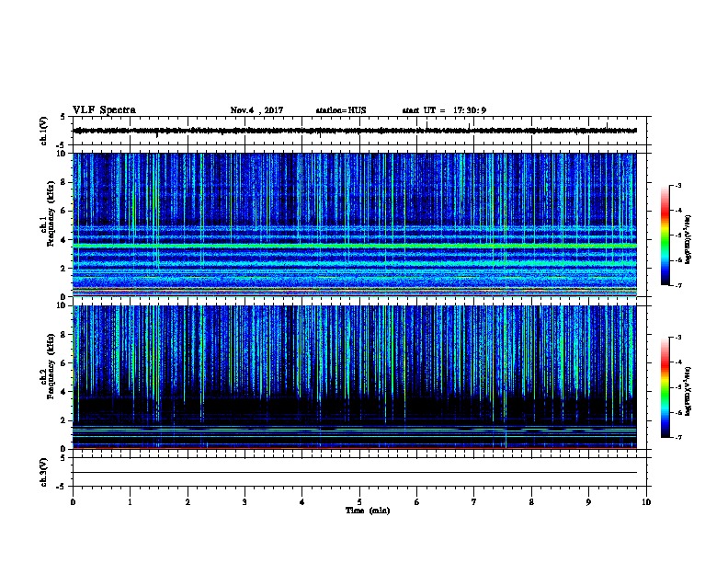This screenshot has height=563, width=728.
Task: Click the "VLF Spectra" title text
Action: coord(104,110)
